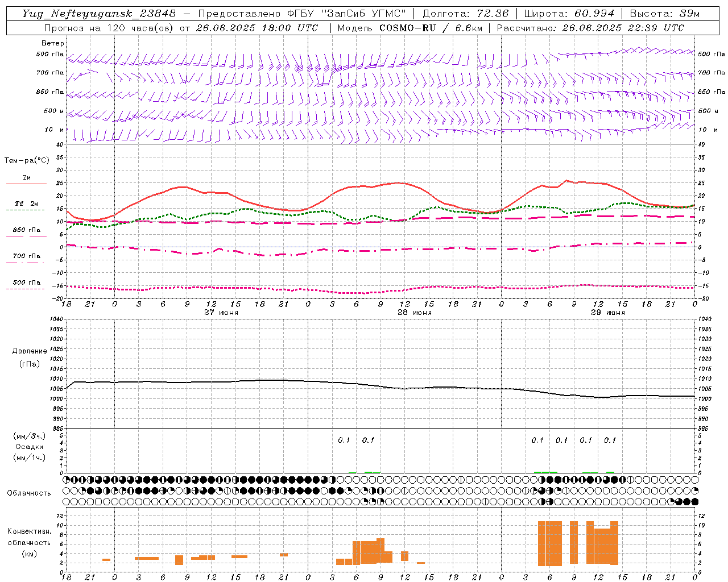This screenshot has width=728, height=582.
Task: Click the '29 июня' date label
Action: point(608,312)
